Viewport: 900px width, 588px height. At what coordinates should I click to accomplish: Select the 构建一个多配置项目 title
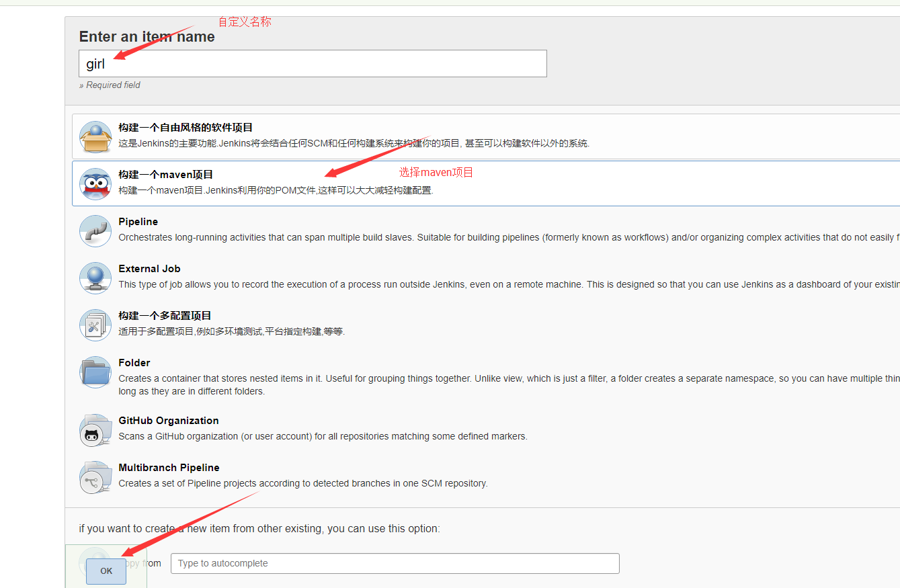[x=165, y=316]
